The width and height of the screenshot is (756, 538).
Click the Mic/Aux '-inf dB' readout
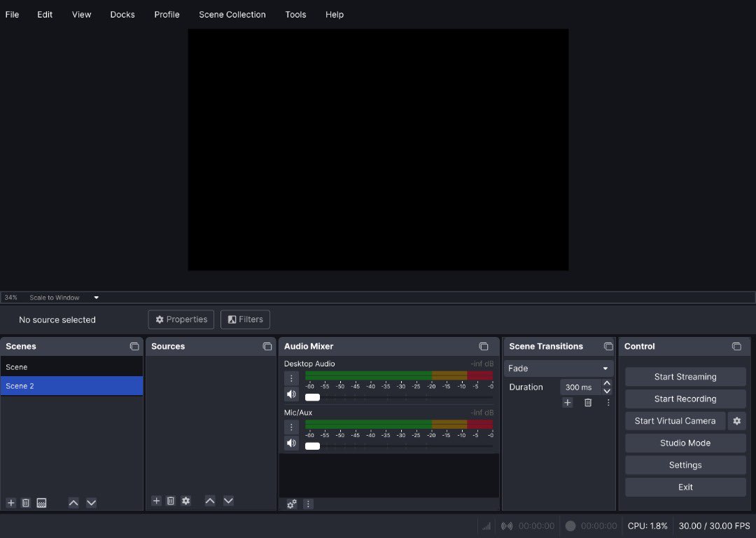[482, 413]
